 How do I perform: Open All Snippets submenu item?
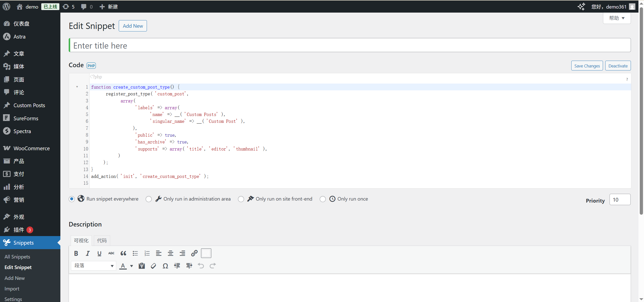[17, 257]
